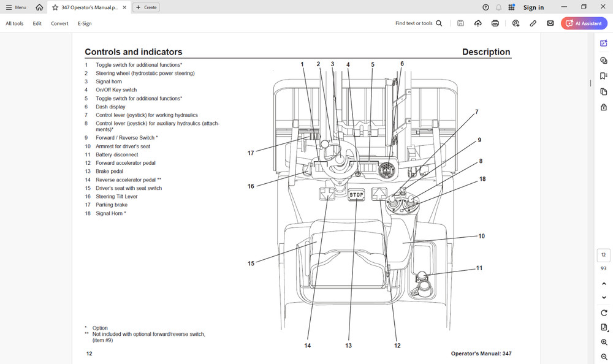Viewport: 613px width, 364px height.
Task: Click the text 'Driver's seat with seat switch'
Action: tap(129, 188)
